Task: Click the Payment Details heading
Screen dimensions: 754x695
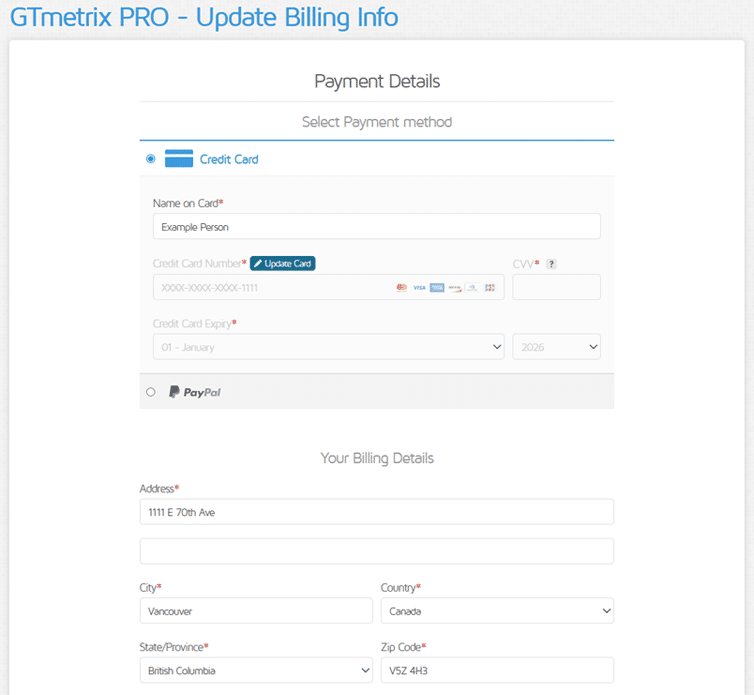Action: pyautogui.click(x=377, y=81)
